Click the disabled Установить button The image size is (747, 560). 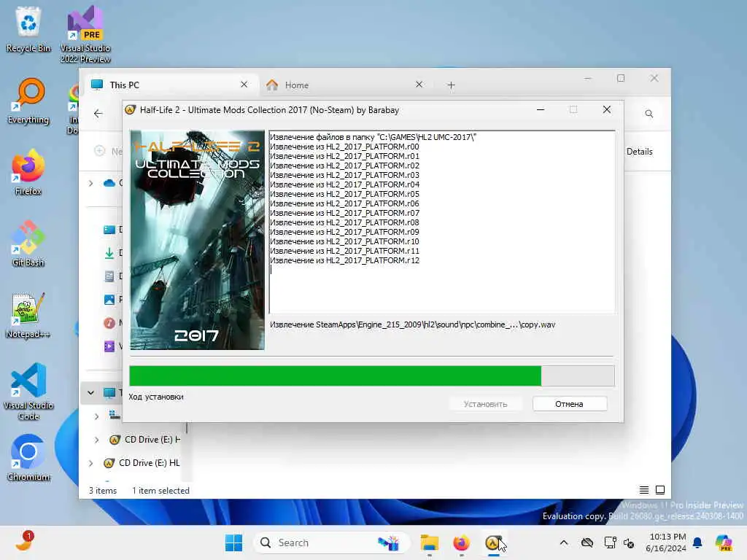[x=485, y=404]
